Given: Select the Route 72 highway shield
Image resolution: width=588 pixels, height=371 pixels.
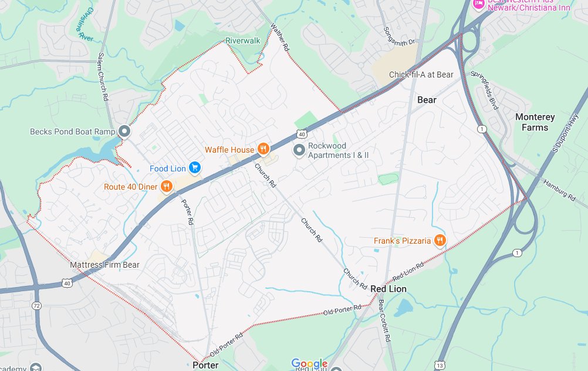Looking at the screenshot, I should tap(36, 306).
